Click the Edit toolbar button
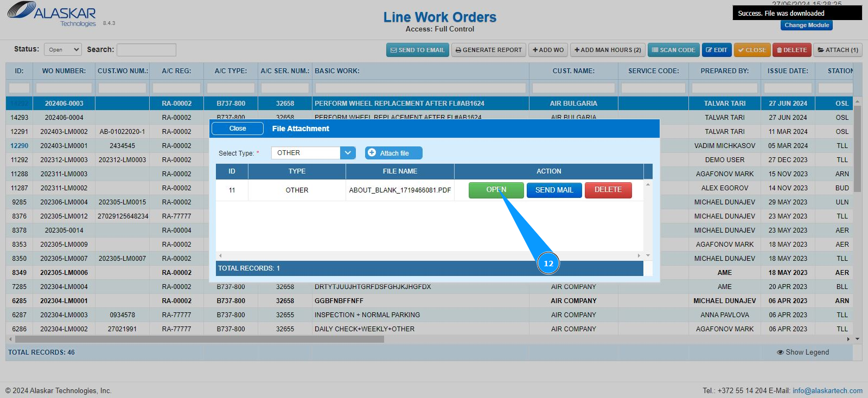The height and width of the screenshot is (398, 868). coord(717,50)
